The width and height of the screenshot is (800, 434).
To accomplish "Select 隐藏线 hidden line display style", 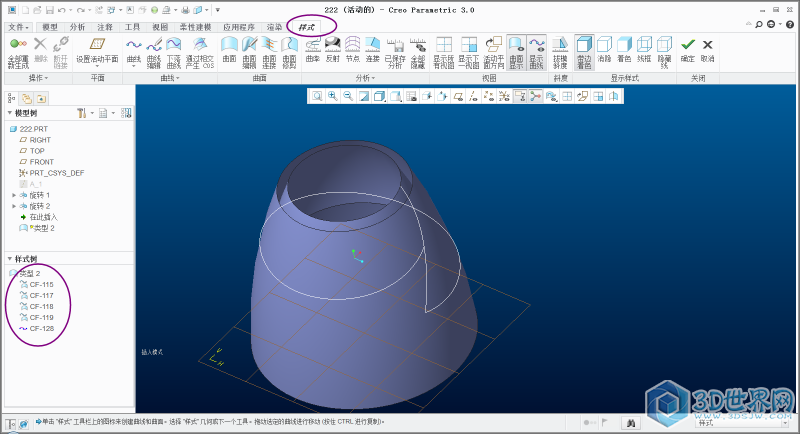I will click(x=664, y=53).
